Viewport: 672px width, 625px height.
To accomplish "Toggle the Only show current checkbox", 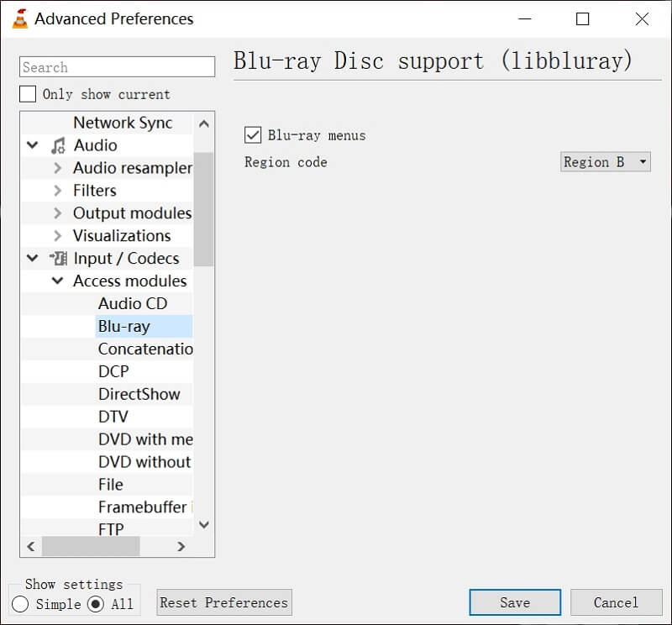I will tap(28, 94).
